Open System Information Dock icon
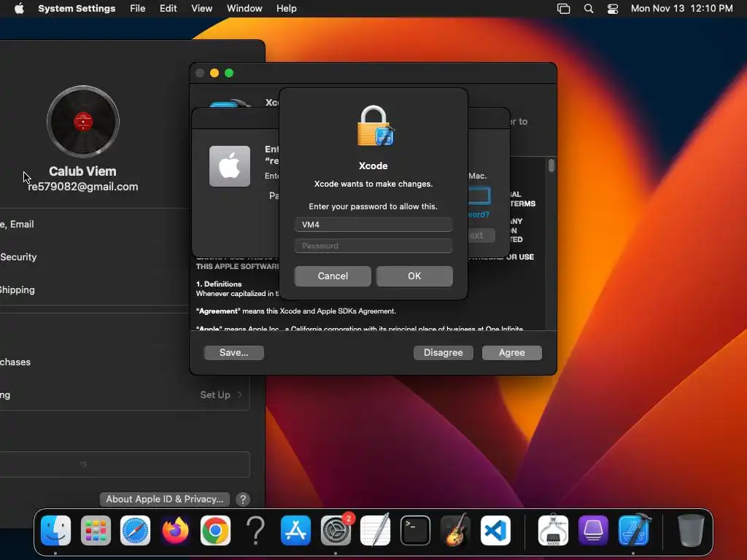The width and height of the screenshot is (747, 560). pyautogui.click(x=553, y=530)
